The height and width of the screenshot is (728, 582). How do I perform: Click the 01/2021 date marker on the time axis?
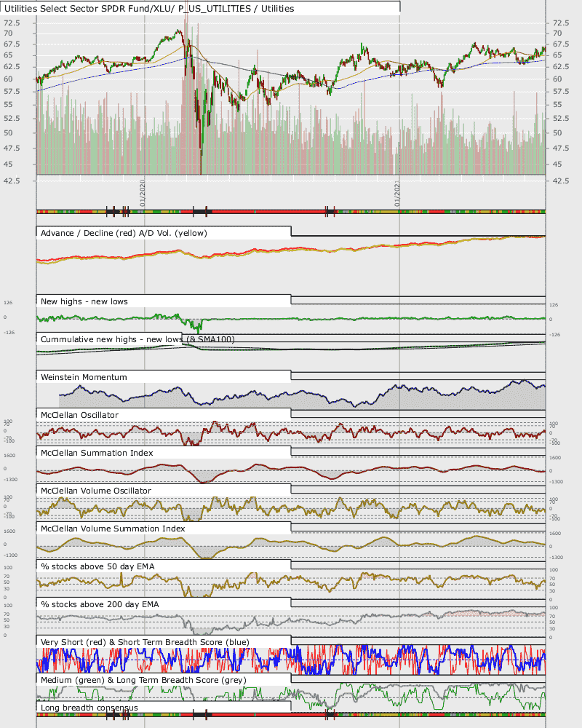tap(396, 193)
